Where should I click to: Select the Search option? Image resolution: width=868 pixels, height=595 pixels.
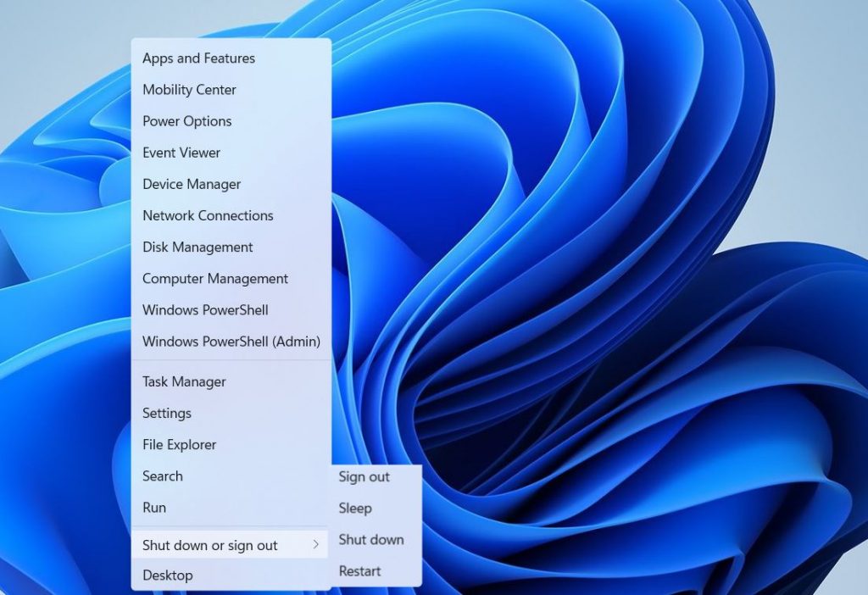tap(162, 475)
